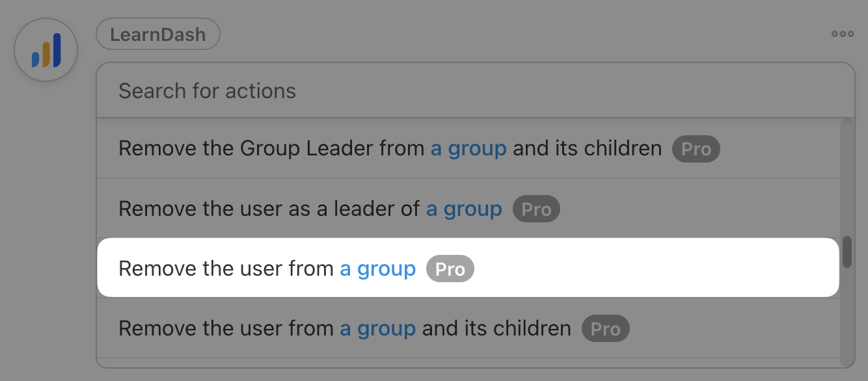Open the three-dot more options menu
The height and width of the screenshot is (381, 868).
click(843, 34)
